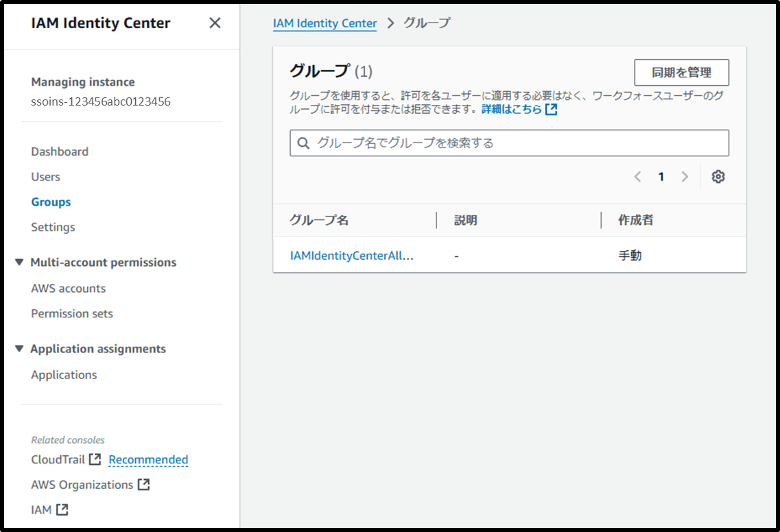This screenshot has height=532, width=780.
Task: Click the 手動 cell value
Action: (630, 256)
